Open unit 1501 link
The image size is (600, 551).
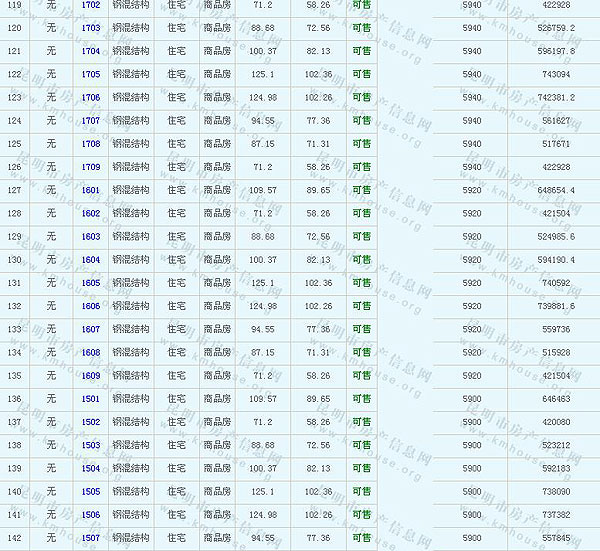(91, 399)
